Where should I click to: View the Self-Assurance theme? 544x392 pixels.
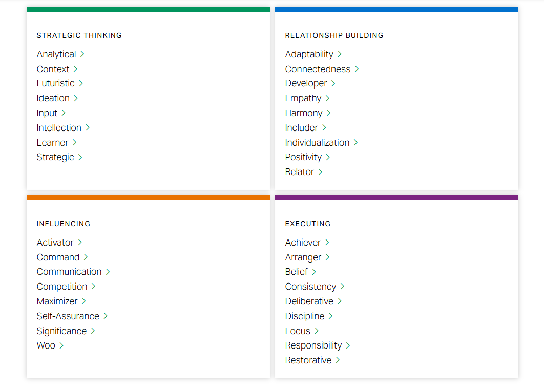click(x=68, y=316)
